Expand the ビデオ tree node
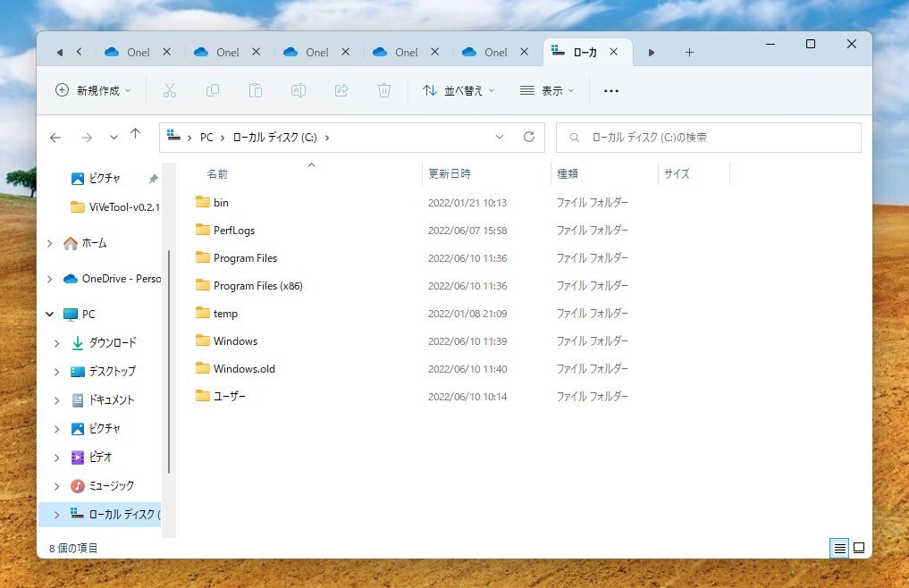The width and height of the screenshot is (909, 588). coord(57,458)
